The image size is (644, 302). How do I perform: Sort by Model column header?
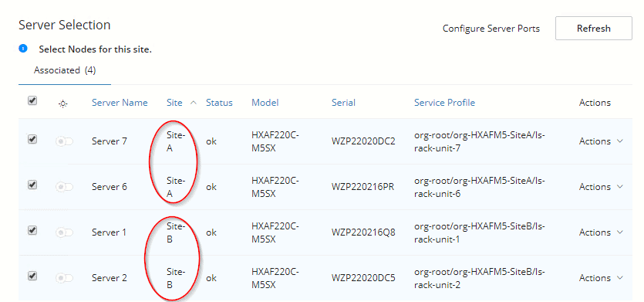coord(265,103)
